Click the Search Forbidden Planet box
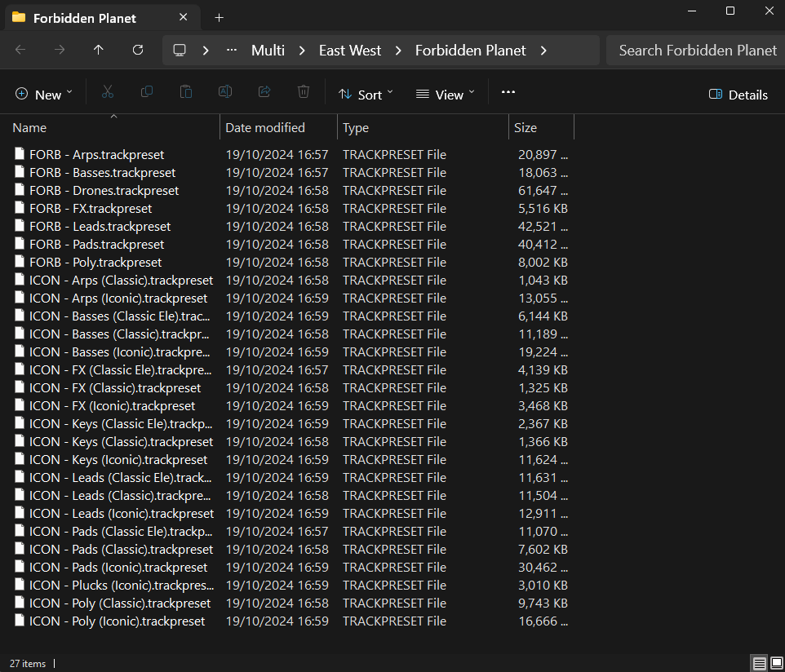This screenshot has width=785, height=672. [695, 51]
